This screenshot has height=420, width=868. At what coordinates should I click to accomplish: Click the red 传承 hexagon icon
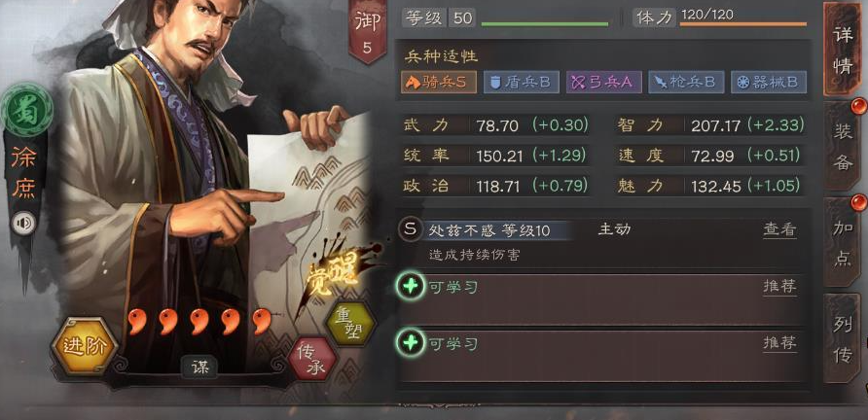[312, 359]
